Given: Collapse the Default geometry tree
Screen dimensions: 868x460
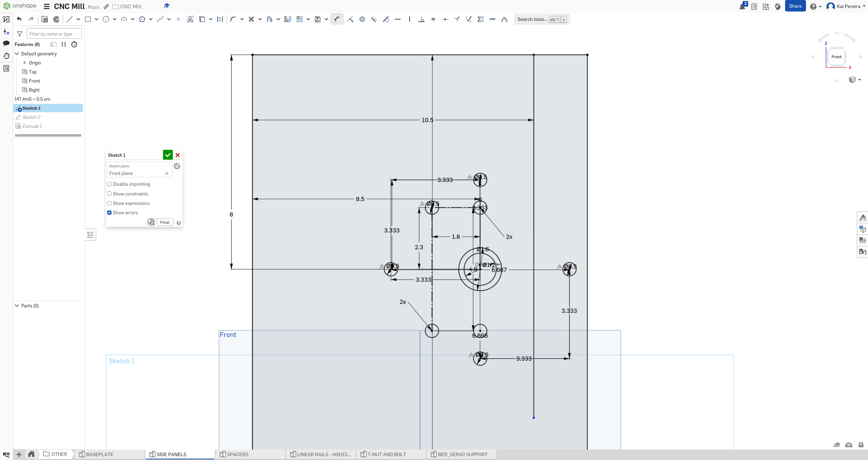Looking at the screenshot, I should 16,54.
